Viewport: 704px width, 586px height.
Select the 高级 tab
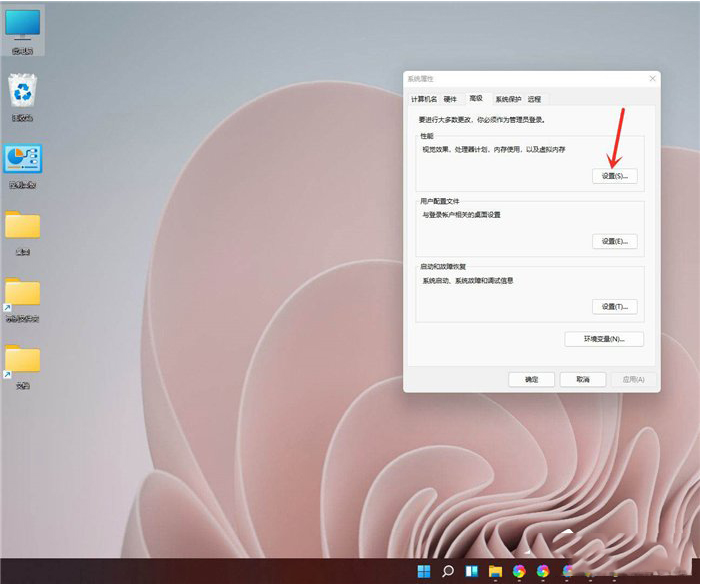[x=476, y=98]
